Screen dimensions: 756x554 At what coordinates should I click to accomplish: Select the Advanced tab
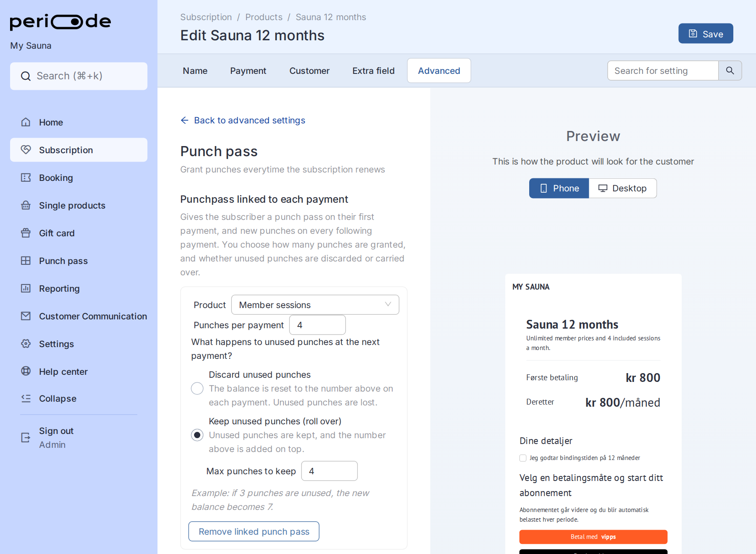pyautogui.click(x=439, y=71)
